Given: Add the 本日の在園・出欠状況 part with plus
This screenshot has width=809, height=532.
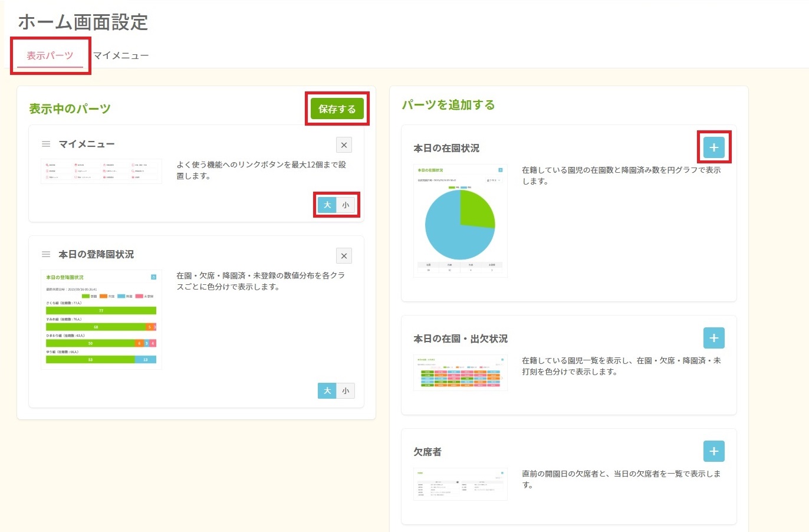Looking at the screenshot, I should click(x=714, y=338).
